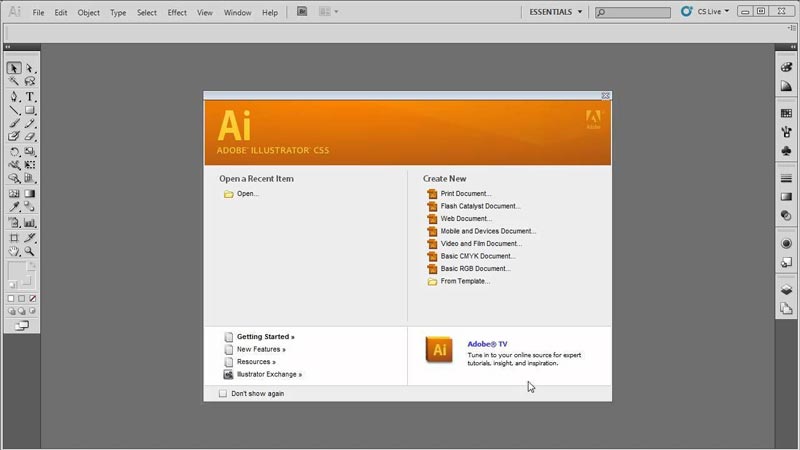The image size is (800, 450).
Task: Select the Pencil tool
Action: [x=30, y=123]
